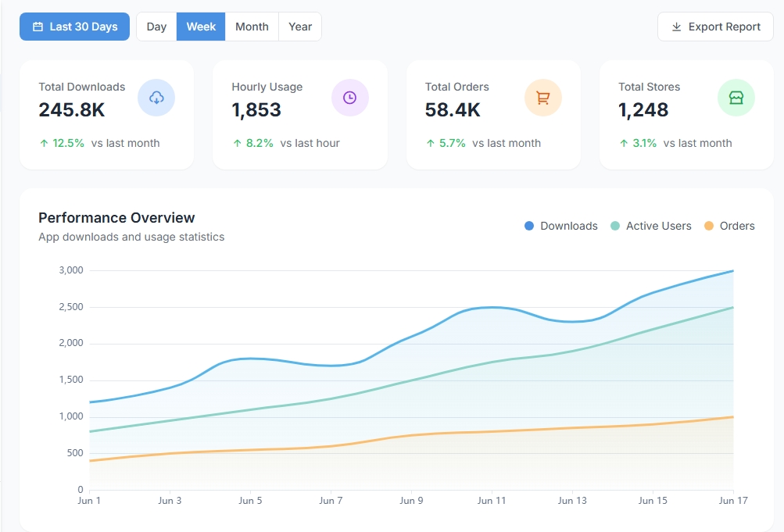Image resolution: width=784 pixels, height=532 pixels.
Task: Click the green up arrow beside 3.1%
Action: [624, 143]
